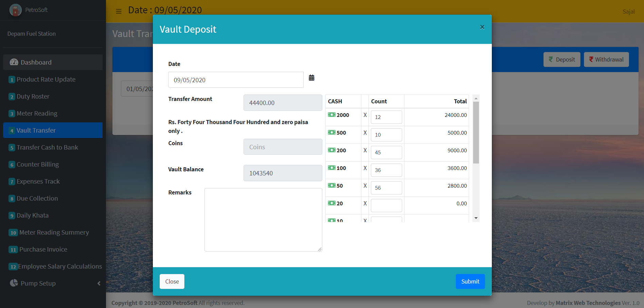Click the Remarks text area

click(263, 220)
